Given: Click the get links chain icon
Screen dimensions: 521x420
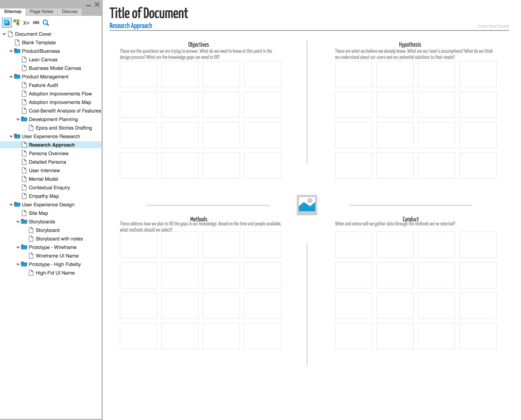Looking at the screenshot, I should (36, 23).
